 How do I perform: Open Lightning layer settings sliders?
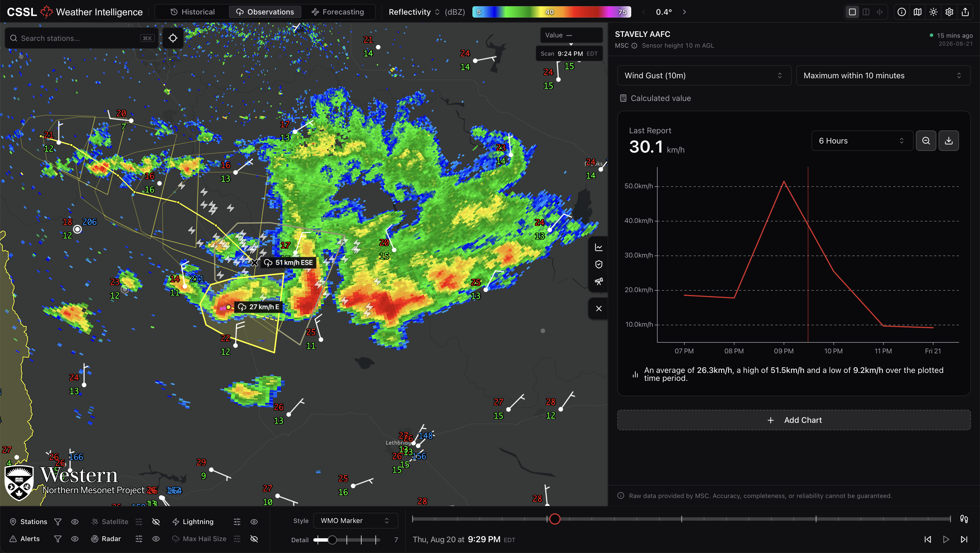point(237,522)
